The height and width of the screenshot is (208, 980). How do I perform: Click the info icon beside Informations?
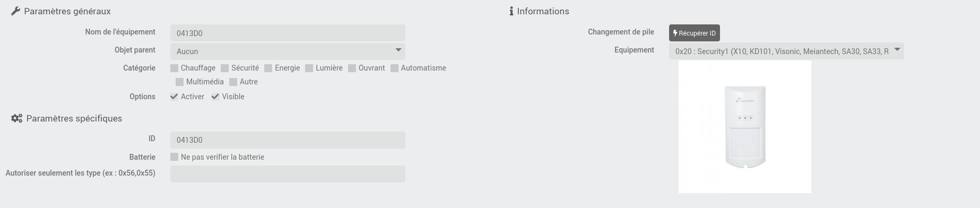(x=511, y=11)
